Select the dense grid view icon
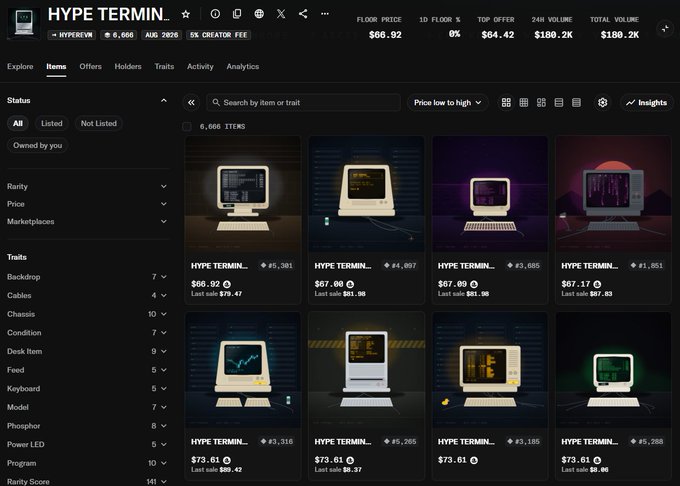The width and height of the screenshot is (680, 486). point(524,103)
